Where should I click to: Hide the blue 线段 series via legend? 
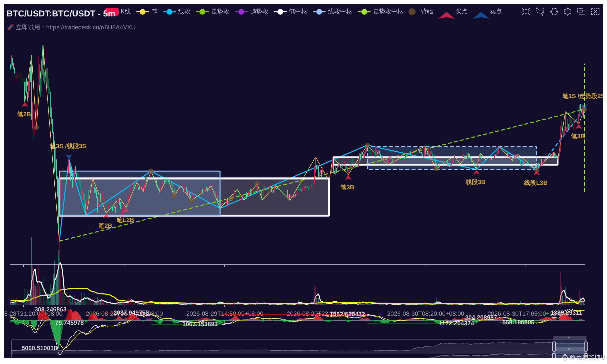coord(177,12)
